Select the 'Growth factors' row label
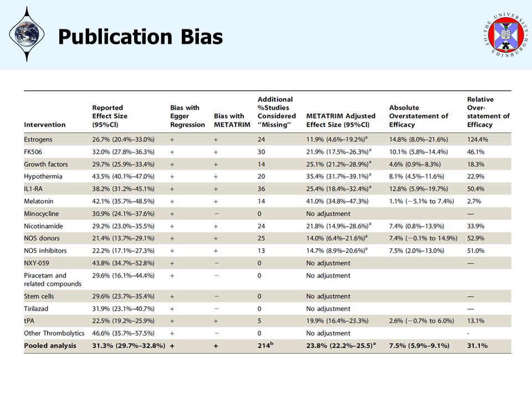532x399 pixels. 46,164
